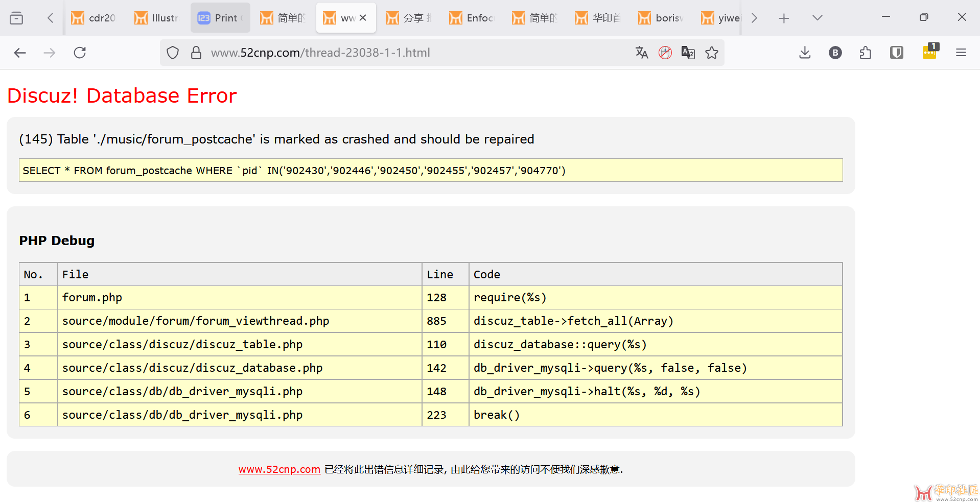View site security via the padlock icon
Viewport: 980px width, 503px height.
196,53
